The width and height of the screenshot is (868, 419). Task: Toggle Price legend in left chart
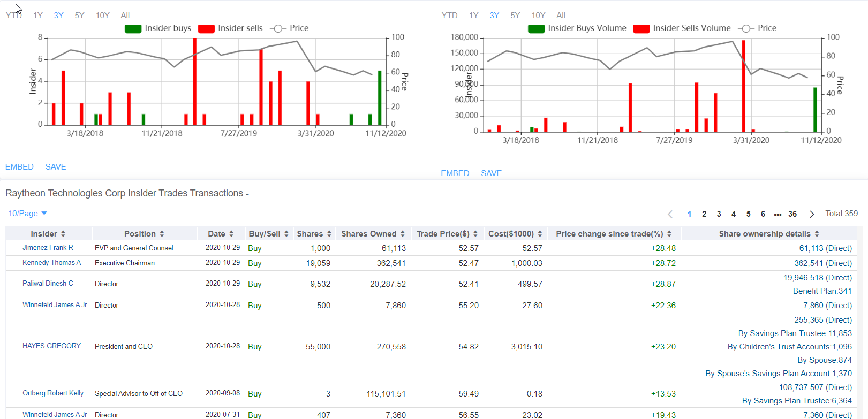290,28
